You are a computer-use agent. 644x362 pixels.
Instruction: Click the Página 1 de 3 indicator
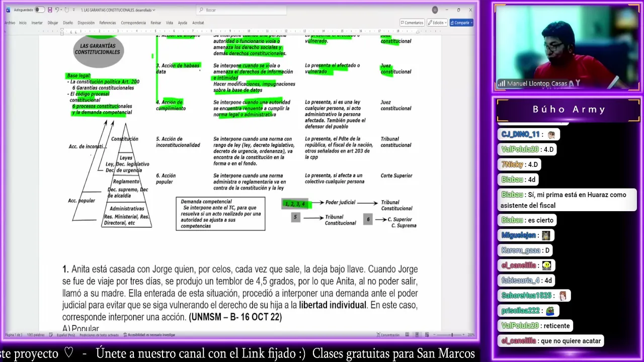click(x=13, y=335)
